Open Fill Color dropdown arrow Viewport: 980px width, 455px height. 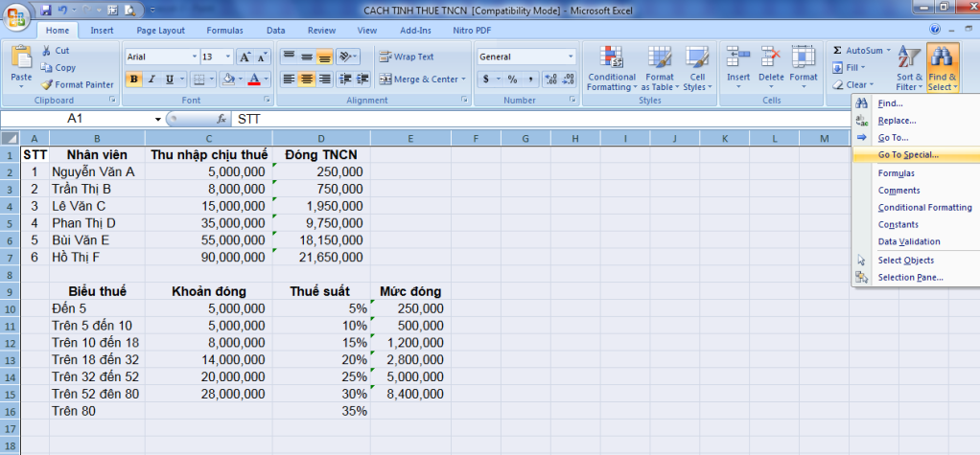(241, 80)
